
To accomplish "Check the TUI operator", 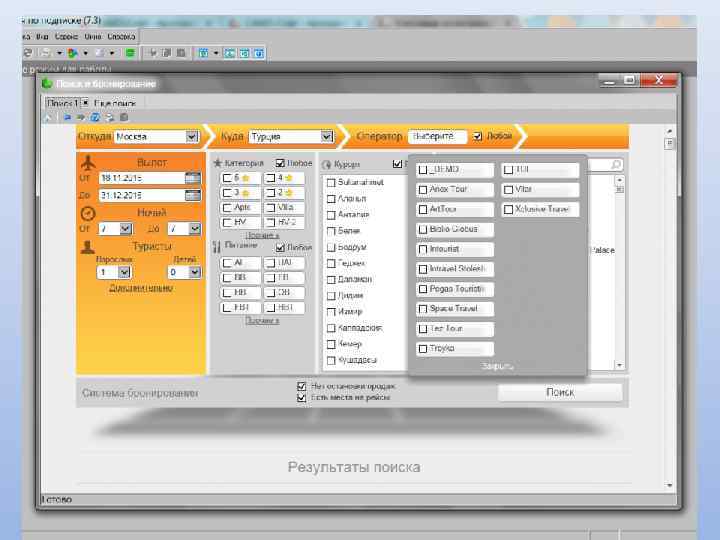I will pos(508,170).
